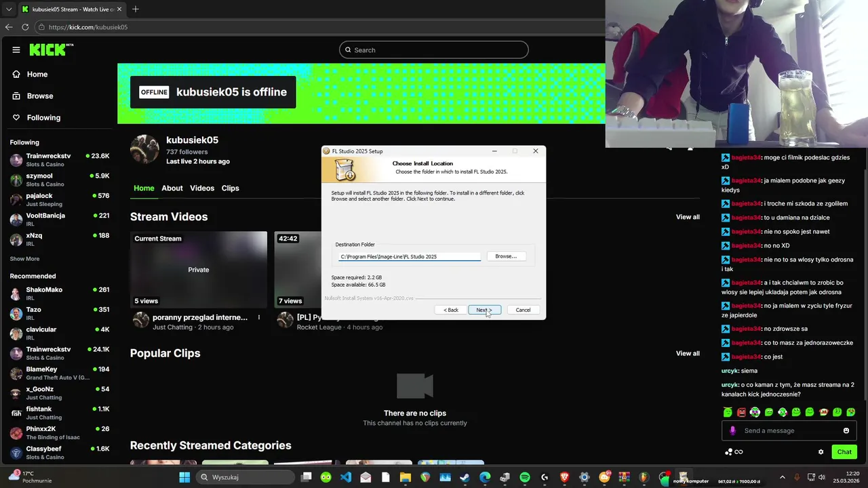Click the microphone icon in the chat box
The image size is (868, 488).
pos(732,430)
